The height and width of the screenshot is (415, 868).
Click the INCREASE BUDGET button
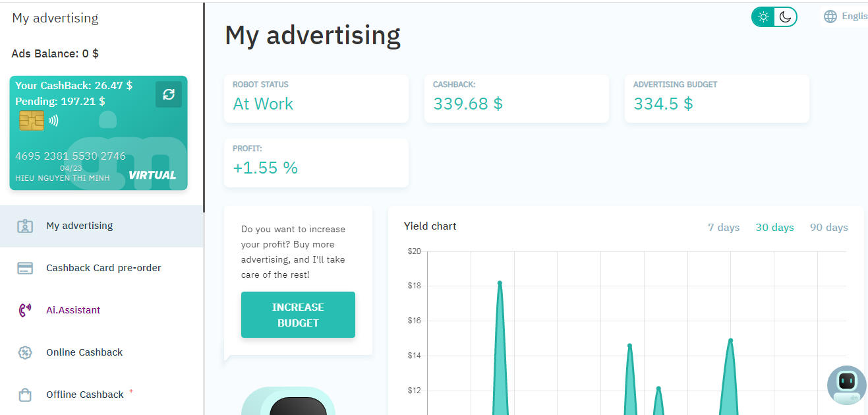[x=298, y=315]
